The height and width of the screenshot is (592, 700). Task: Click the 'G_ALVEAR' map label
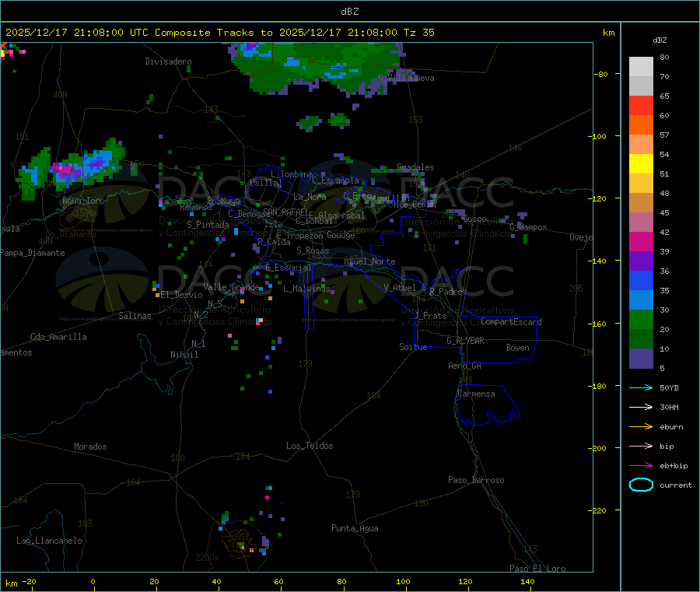pos(465,341)
